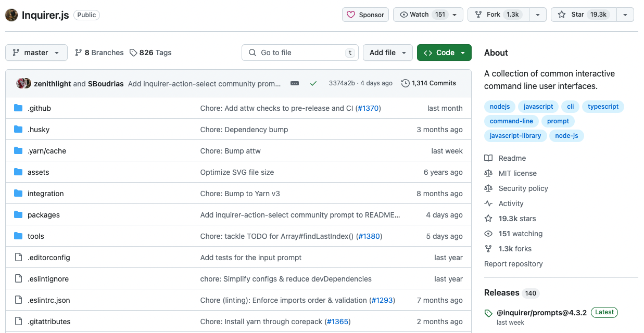
Task: Click the Go to file search field
Action: (300, 53)
